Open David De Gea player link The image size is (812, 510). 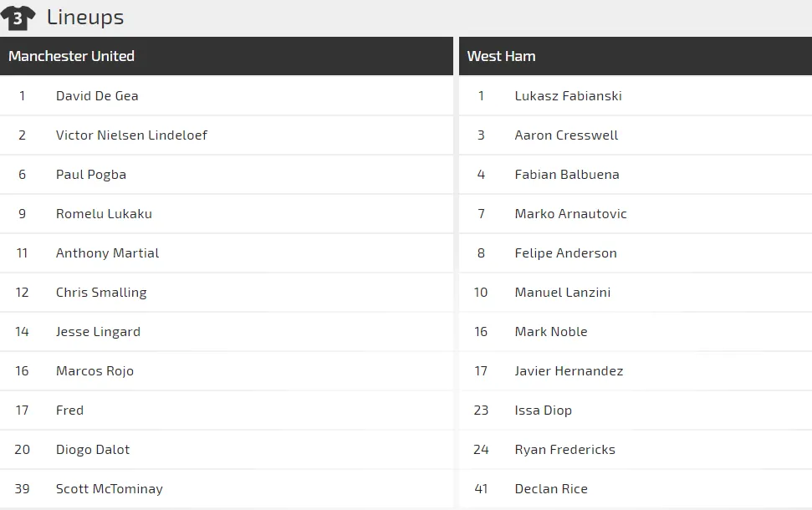(x=97, y=95)
